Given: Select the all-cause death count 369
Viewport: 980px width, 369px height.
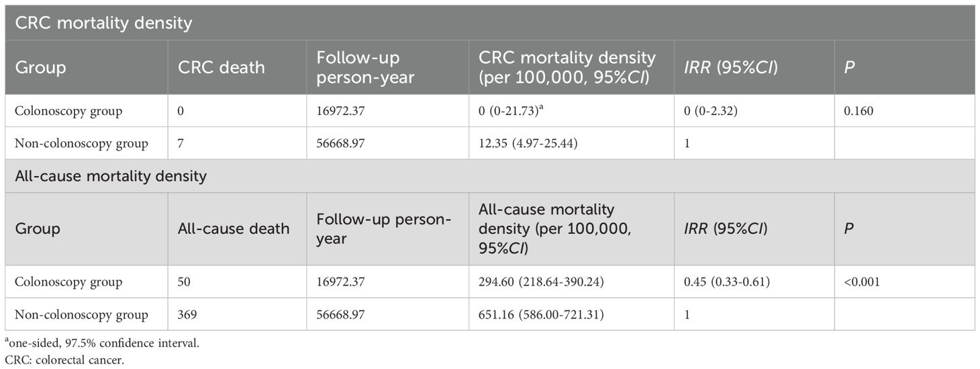Looking at the screenshot, I should pos(187,315).
